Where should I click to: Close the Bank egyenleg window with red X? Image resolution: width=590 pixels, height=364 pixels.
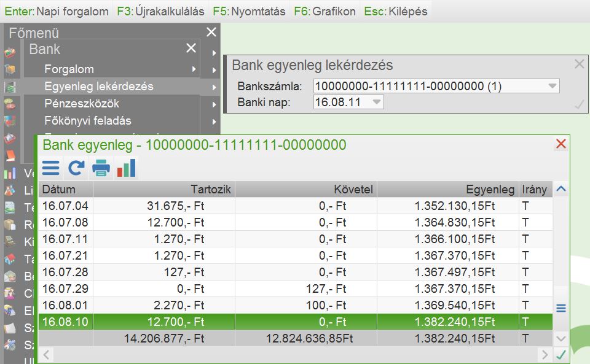(x=561, y=144)
